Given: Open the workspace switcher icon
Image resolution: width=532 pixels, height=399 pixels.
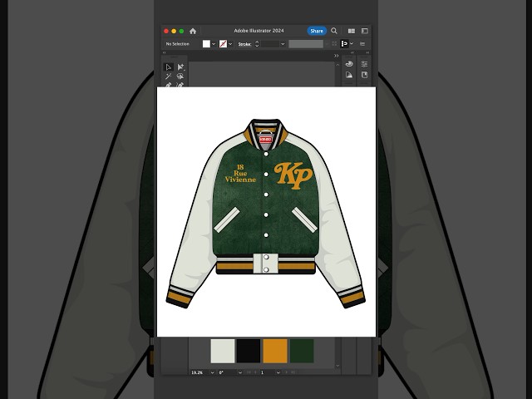Looking at the screenshot, I should [x=364, y=31].
